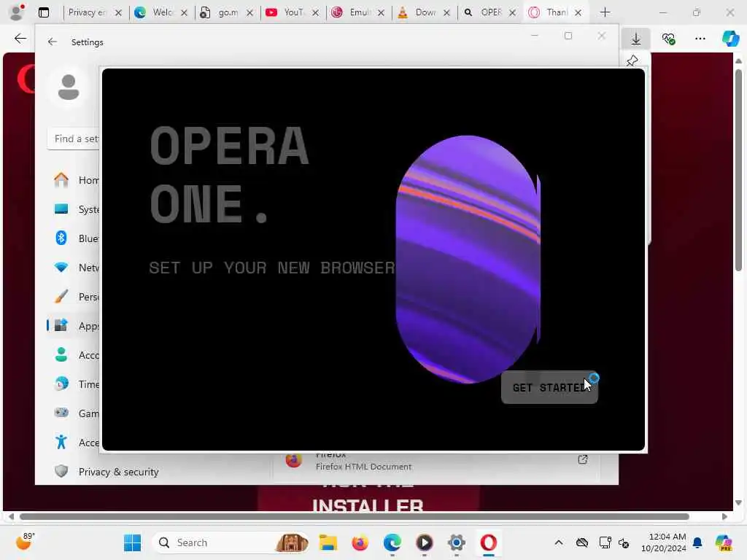Open the Edge tab actions menu icon
The image size is (747, 560).
coord(44,12)
